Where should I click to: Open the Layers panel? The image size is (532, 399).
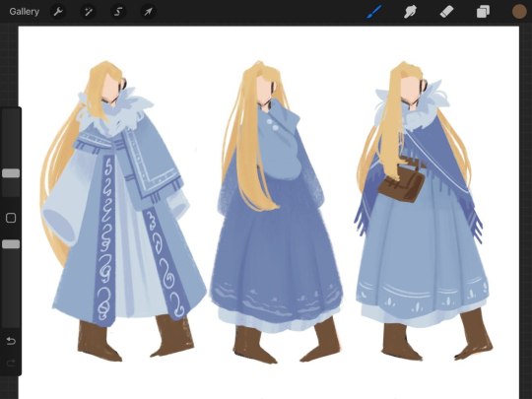(x=483, y=12)
